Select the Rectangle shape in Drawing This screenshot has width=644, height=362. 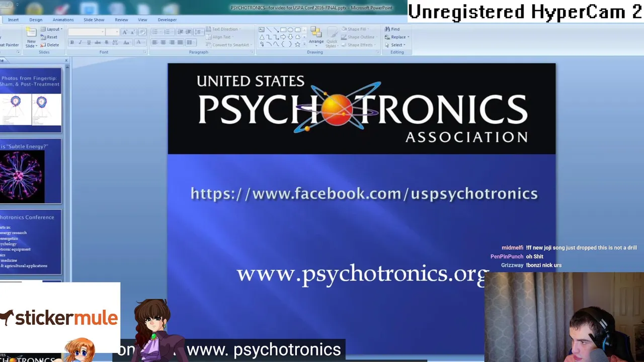coord(283,30)
